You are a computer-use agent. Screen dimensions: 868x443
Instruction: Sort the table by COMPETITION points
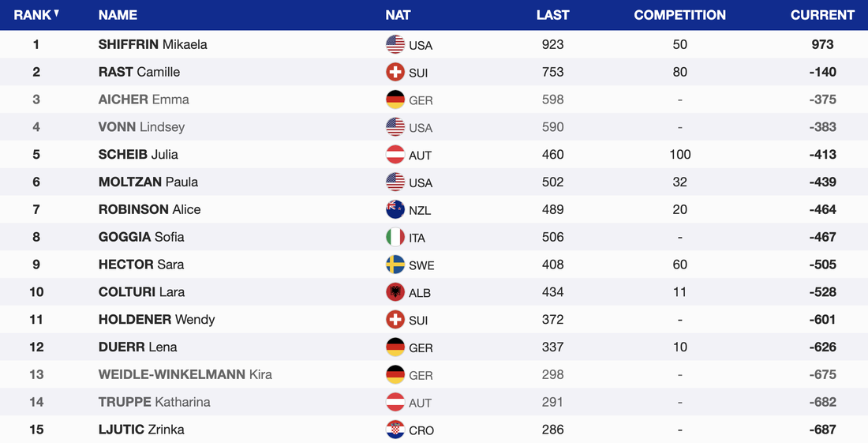679,15
